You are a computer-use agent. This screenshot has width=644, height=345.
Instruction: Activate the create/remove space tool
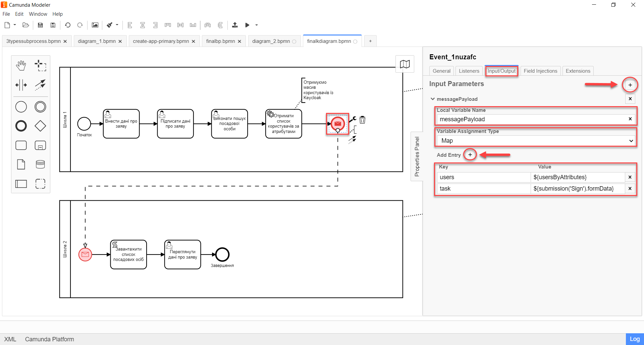pos(21,85)
